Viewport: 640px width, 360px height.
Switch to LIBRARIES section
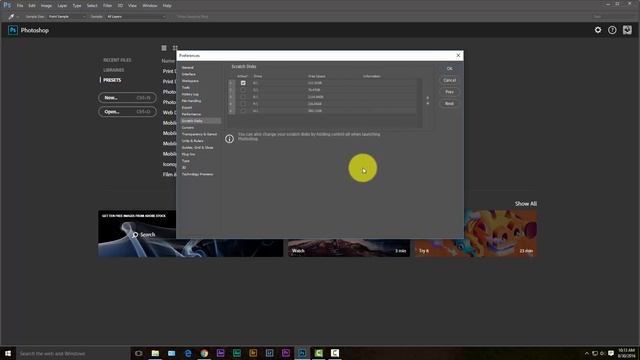pyautogui.click(x=113, y=70)
